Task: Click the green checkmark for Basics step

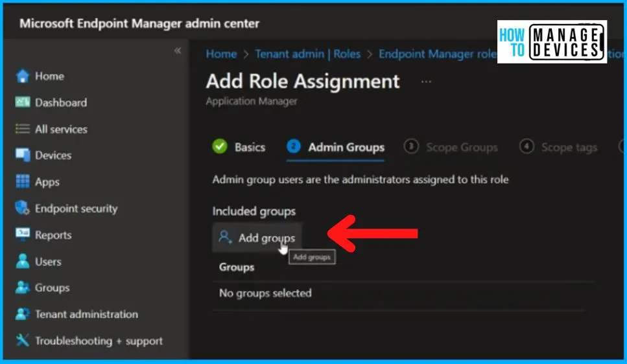Action: (220, 146)
